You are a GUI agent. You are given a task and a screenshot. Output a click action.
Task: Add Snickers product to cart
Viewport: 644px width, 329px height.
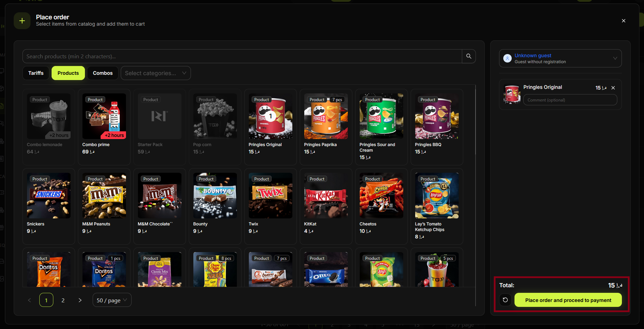tap(48, 202)
